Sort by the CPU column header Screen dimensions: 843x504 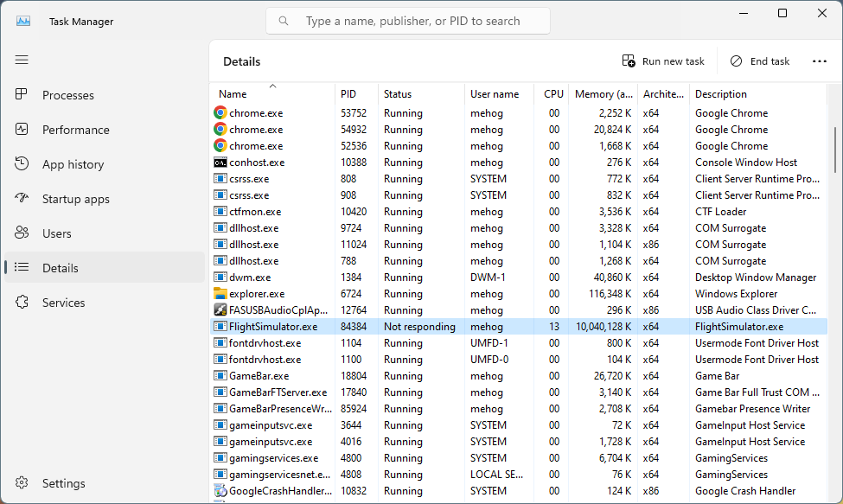tap(551, 94)
